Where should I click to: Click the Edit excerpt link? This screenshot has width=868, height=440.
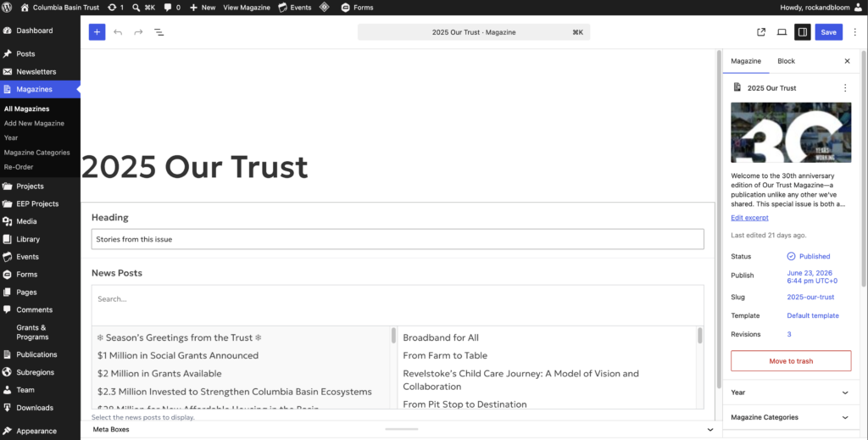tap(749, 218)
